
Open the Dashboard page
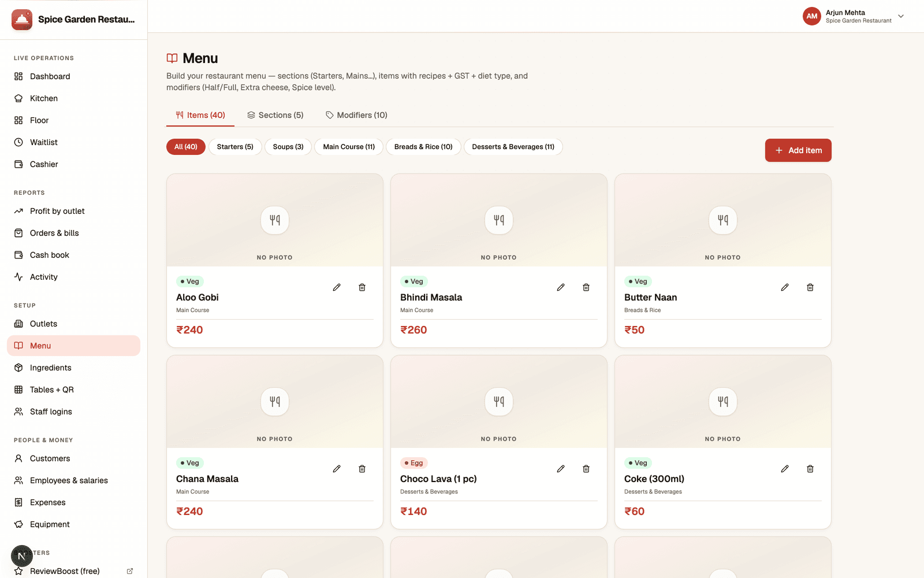coord(73,76)
